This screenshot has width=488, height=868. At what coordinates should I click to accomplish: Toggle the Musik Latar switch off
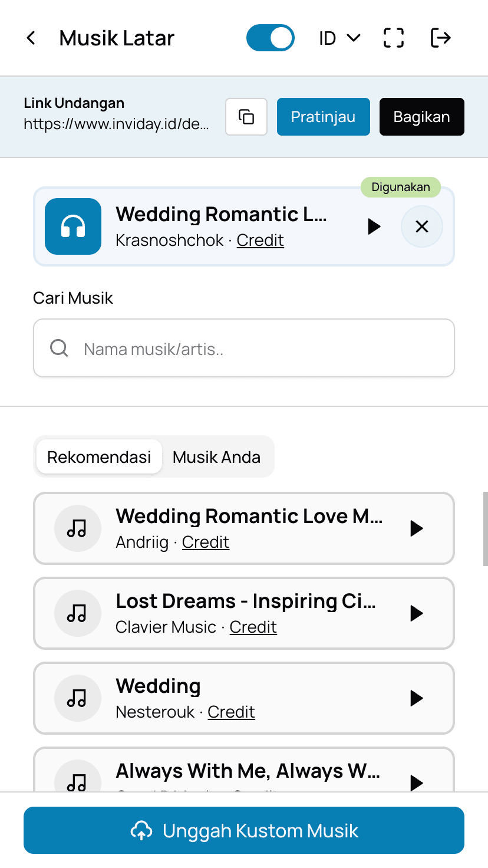[271, 38]
